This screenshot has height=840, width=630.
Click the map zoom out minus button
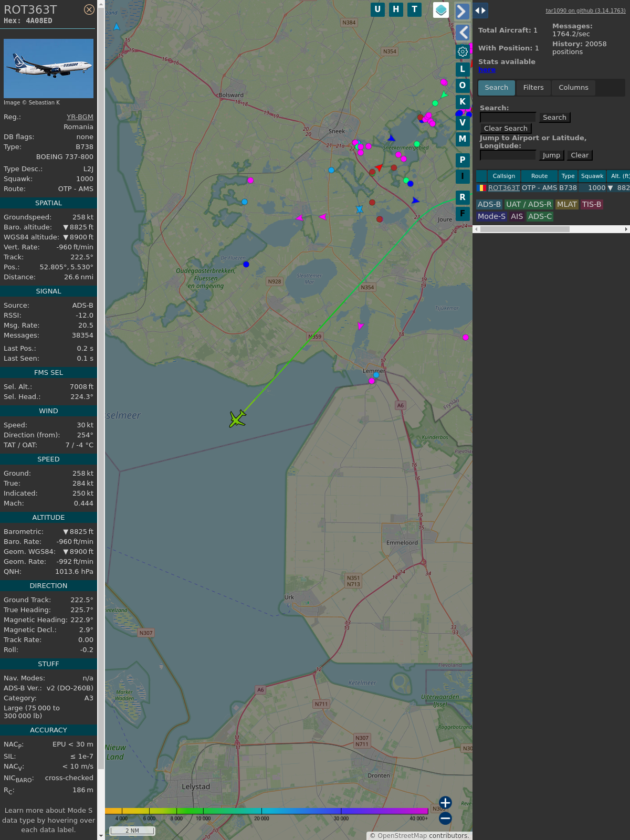[x=445, y=818]
